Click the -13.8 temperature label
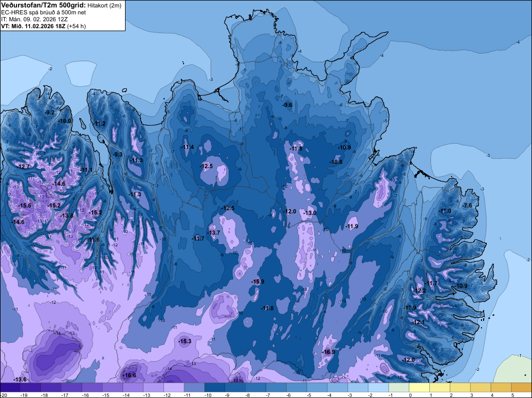This screenshot has width=532, height=398. tap(67, 215)
